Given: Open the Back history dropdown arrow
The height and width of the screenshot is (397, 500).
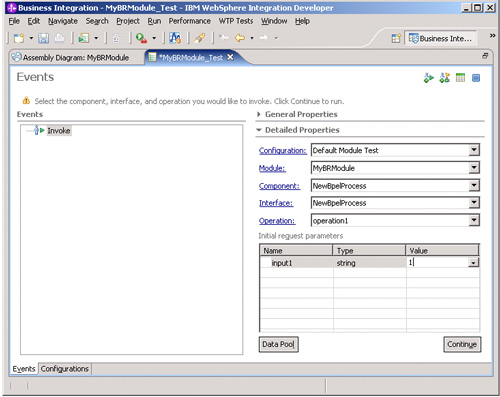Looking at the screenshot, I should tap(252, 38).
